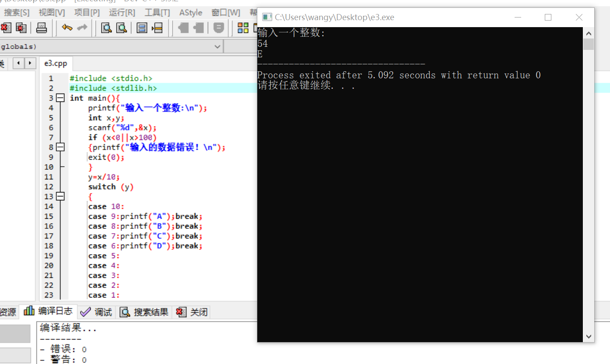Select the e3.cpp editor tab
The height and width of the screenshot is (364, 610).
56,63
